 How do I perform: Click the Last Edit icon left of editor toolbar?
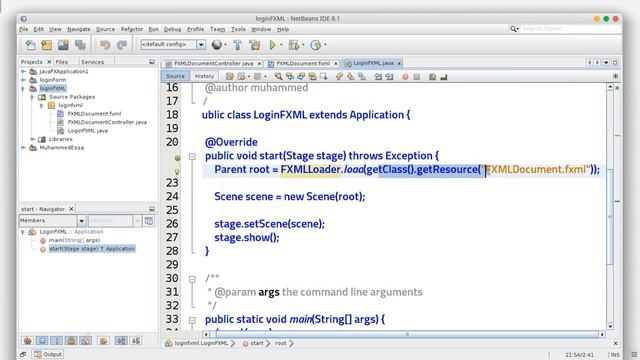tap(230, 76)
